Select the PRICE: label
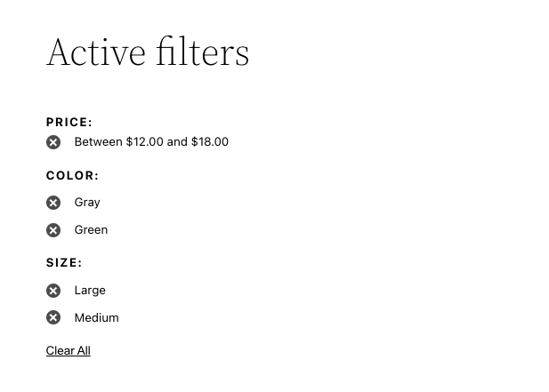The width and height of the screenshot is (549, 392). tap(69, 122)
